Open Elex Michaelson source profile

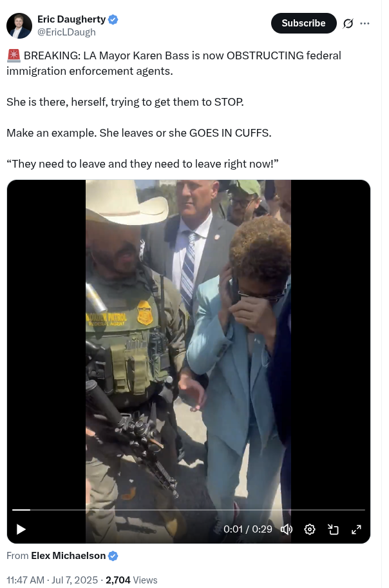click(x=68, y=556)
